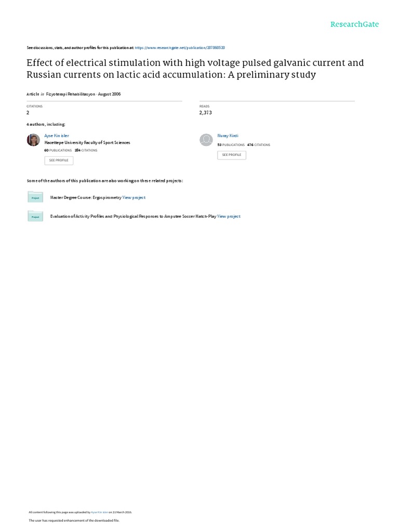
Task: Open the Nuray Kirdi author name link
Action: tap(228, 136)
